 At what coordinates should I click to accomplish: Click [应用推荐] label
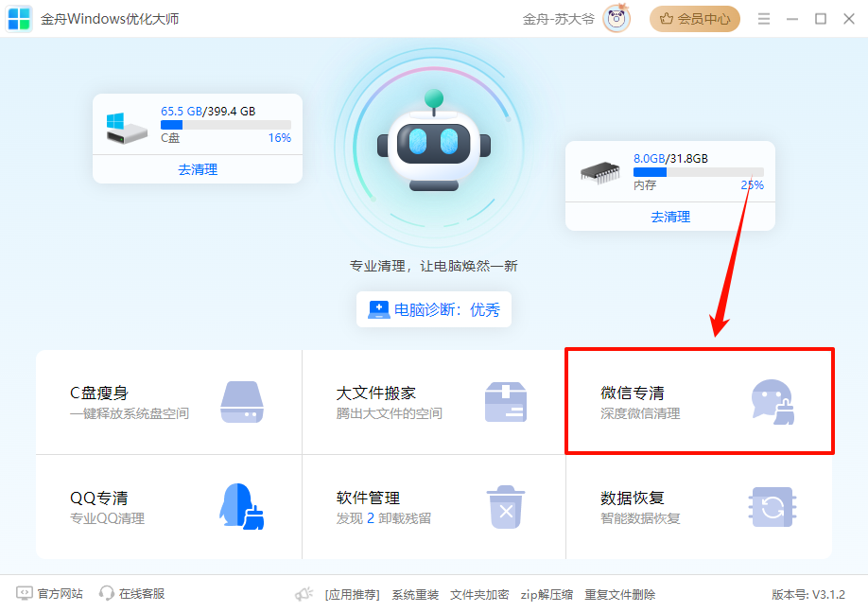click(x=352, y=595)
